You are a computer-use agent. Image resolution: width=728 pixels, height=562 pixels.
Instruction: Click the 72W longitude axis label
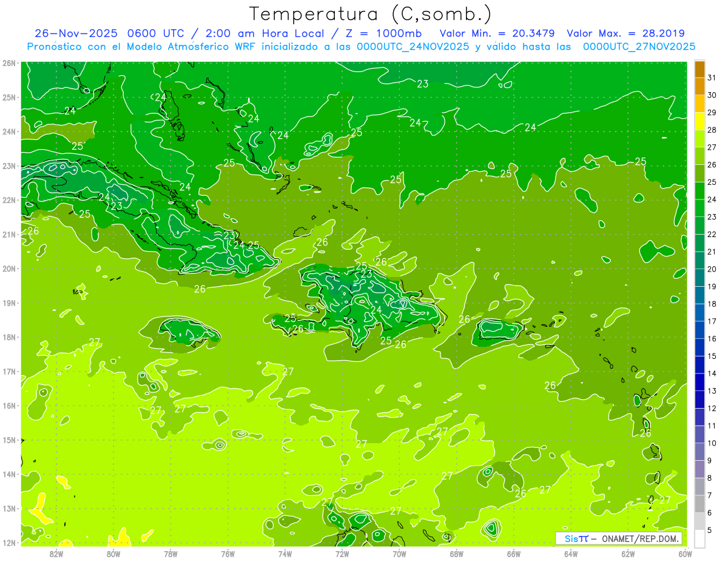coord(342,554)
